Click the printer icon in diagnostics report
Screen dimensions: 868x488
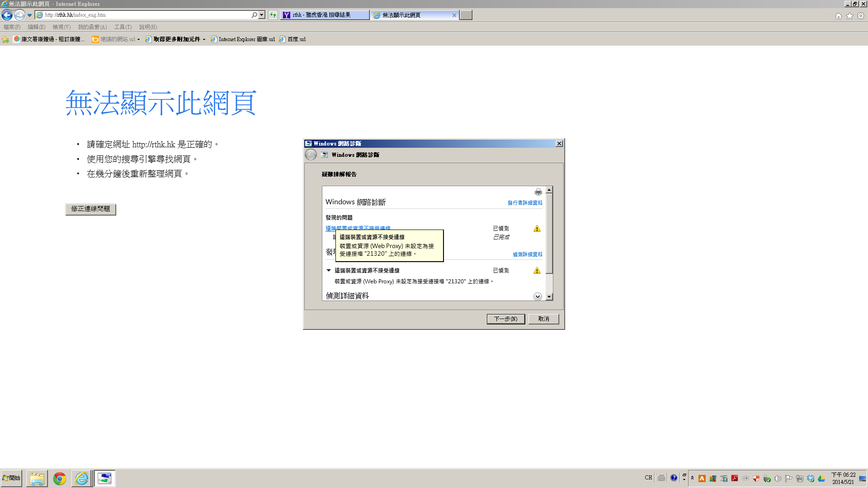pos(538,192)
